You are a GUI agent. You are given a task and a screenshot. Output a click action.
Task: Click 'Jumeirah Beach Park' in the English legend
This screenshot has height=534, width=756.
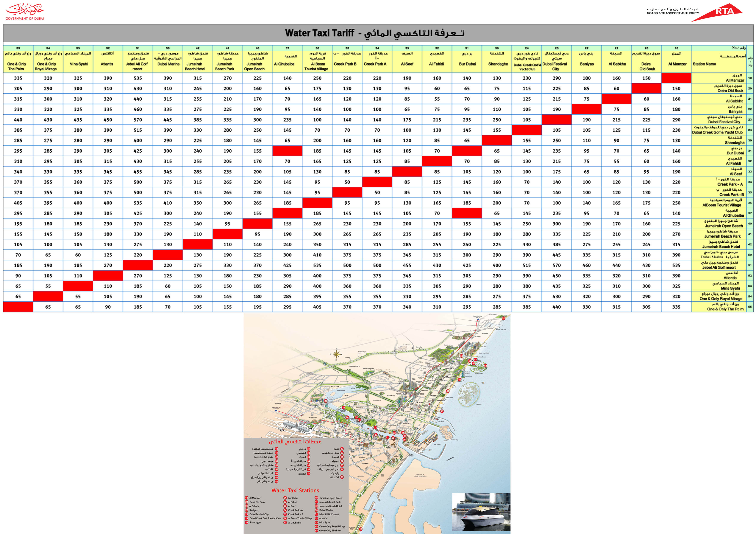330,502
